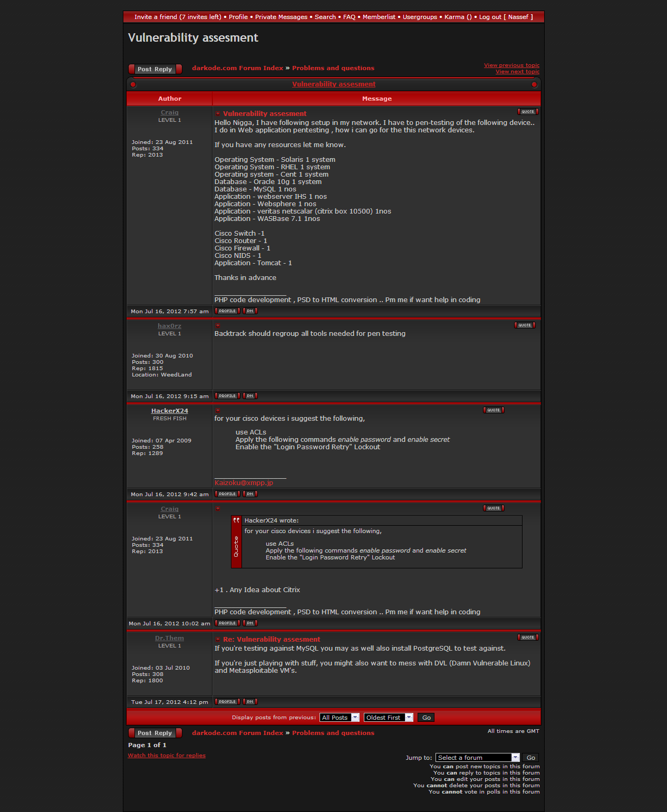Viewport: 667px width, 812px height.
Task: Quote HackerX24's Cisco devices post
Action: pyautogui.click(x=494, y=410)
